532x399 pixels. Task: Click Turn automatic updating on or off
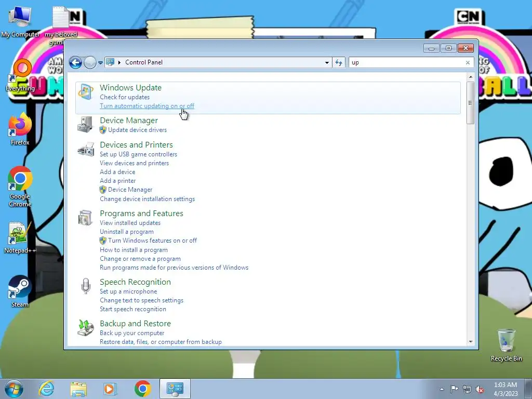(147, 106)
